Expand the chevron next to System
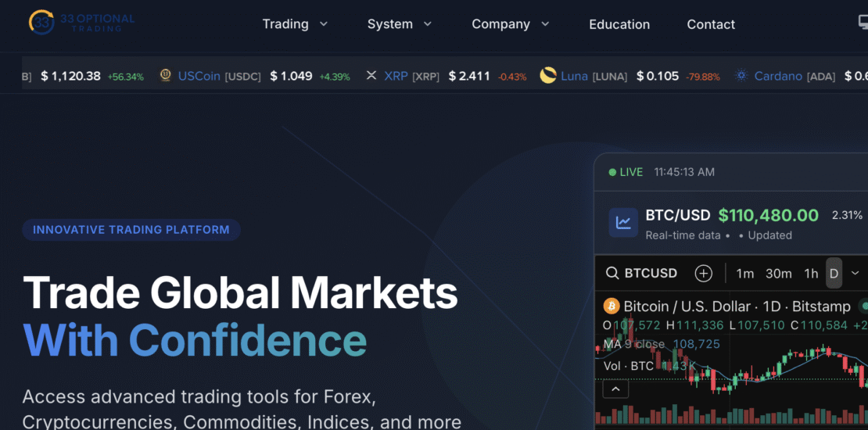The image size is (868, 430). (x=428, y=24)
